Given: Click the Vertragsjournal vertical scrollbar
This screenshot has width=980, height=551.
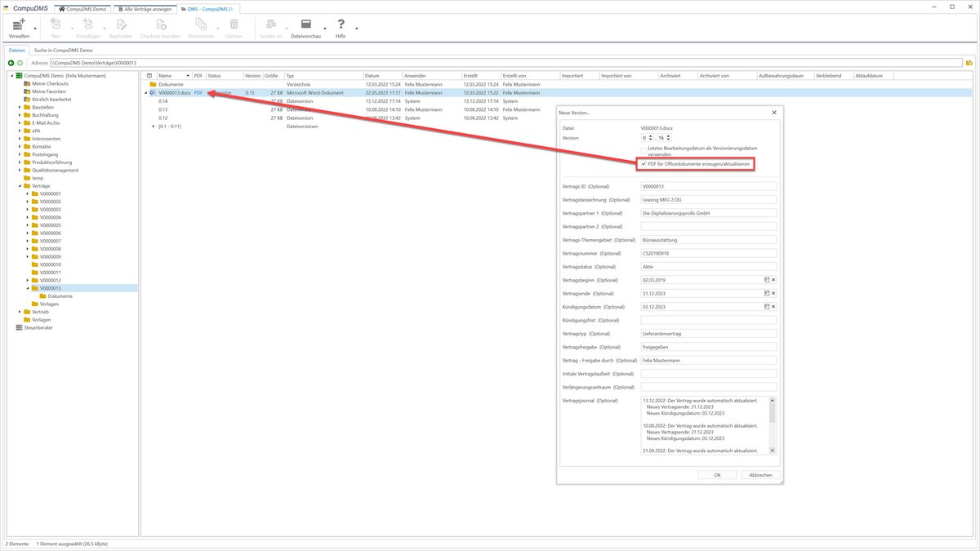Looking at the screenshot, I should (772, 424).
